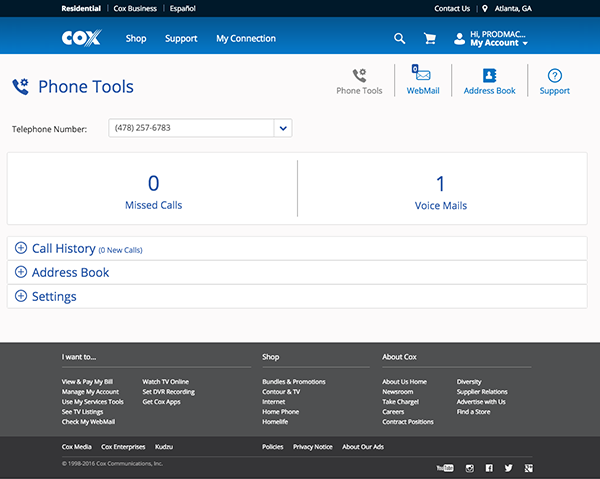Click Kudzu footer link
Screen dimensions: 600x479
164,447
